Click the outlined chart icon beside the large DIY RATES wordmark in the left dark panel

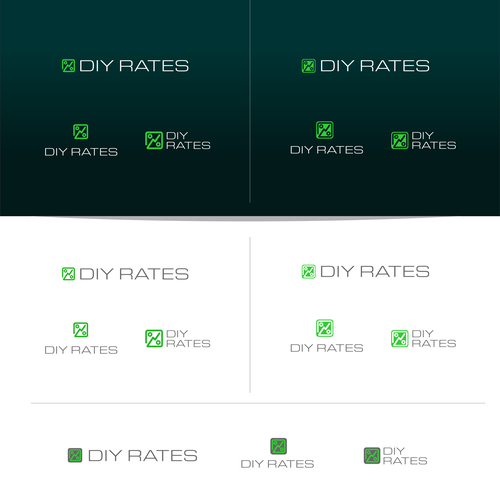point(68,66)
